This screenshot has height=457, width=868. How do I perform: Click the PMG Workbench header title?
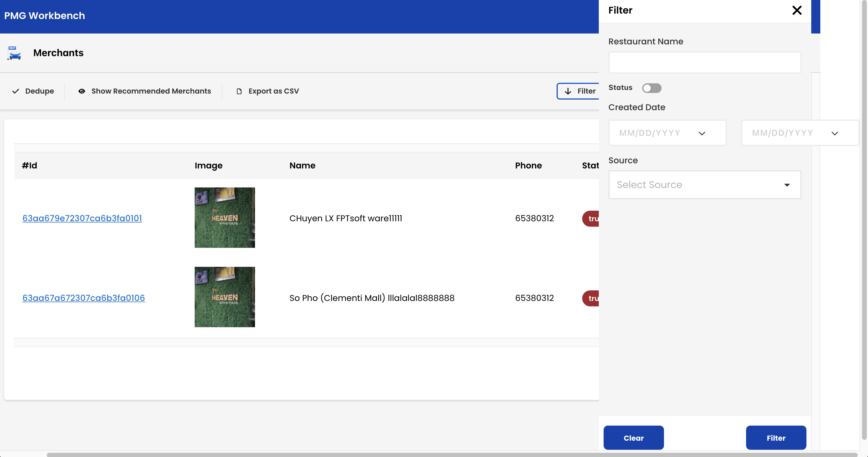(44, 15)
